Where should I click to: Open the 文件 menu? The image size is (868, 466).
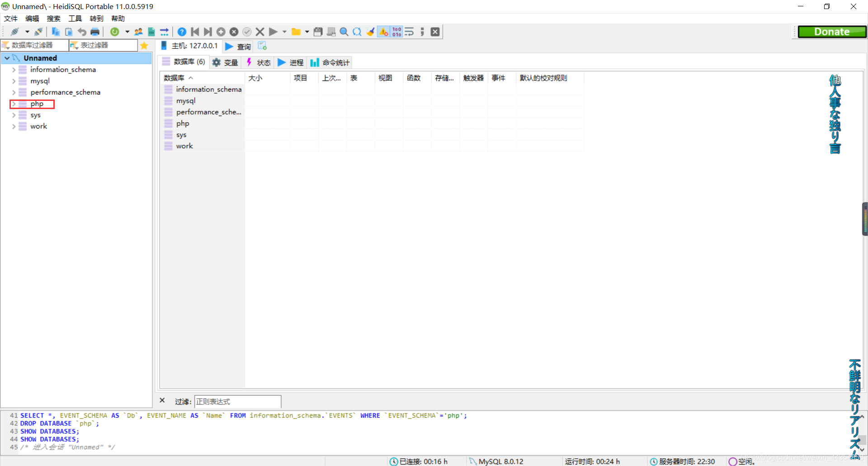coord(11,19)
